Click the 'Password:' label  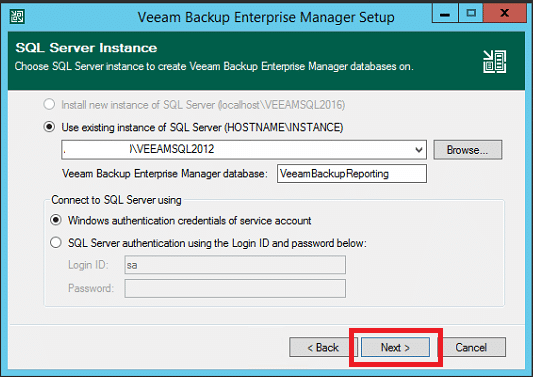(91, 288)
